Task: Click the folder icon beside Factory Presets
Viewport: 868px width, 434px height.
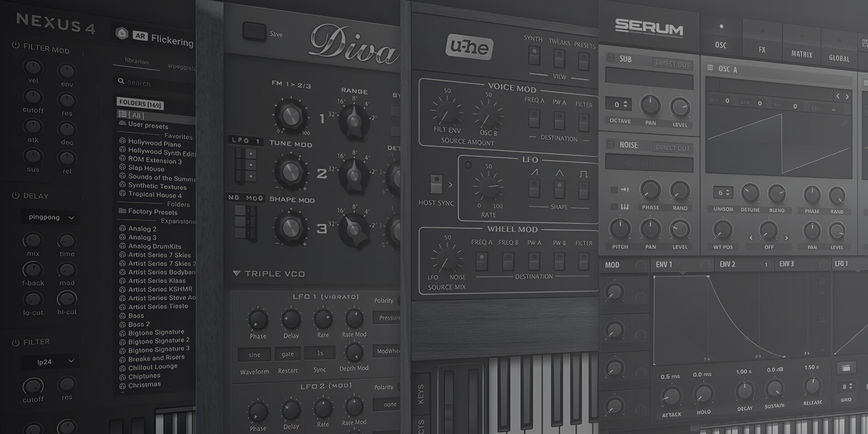Action: 122,211
